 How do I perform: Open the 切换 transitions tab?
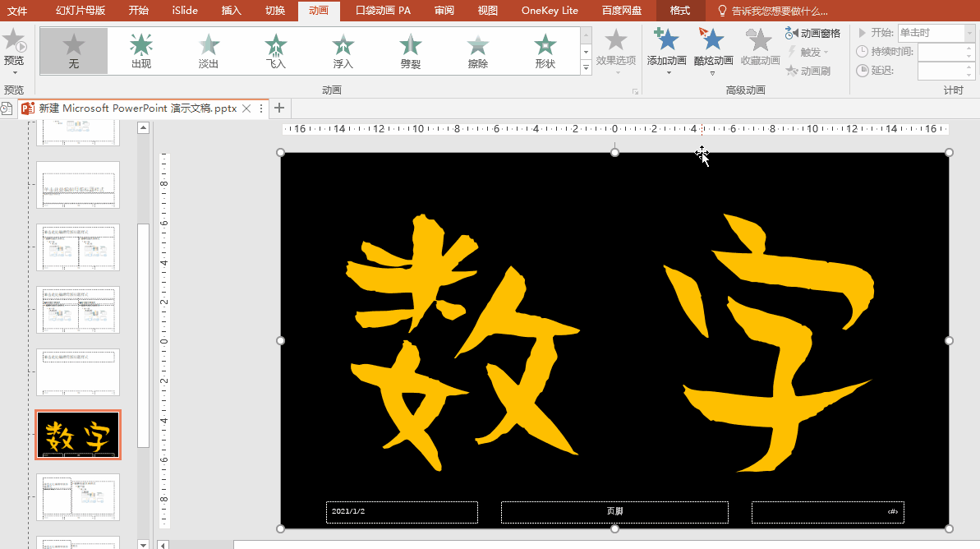pyautogui.click(x=275, y=11)
